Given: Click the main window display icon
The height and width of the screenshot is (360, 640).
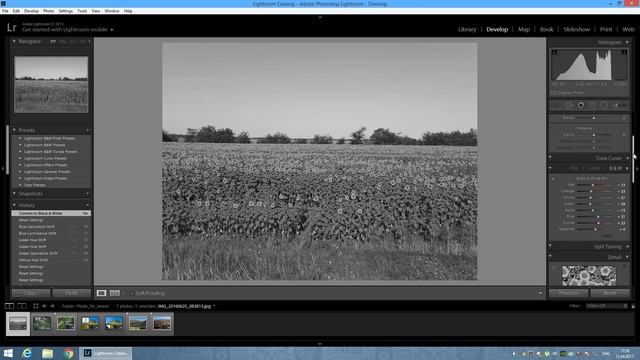Looking at the screenshot, I should (9, 306).
